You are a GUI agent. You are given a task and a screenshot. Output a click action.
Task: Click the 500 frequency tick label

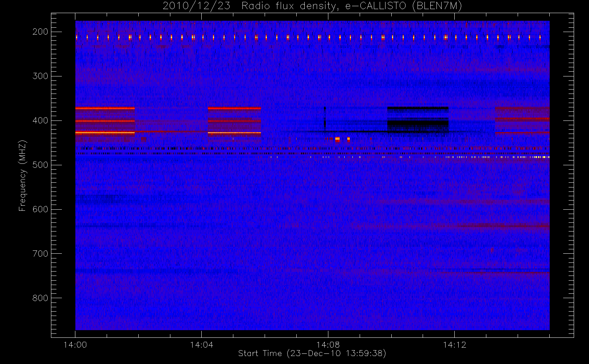(x=40, y=165)
